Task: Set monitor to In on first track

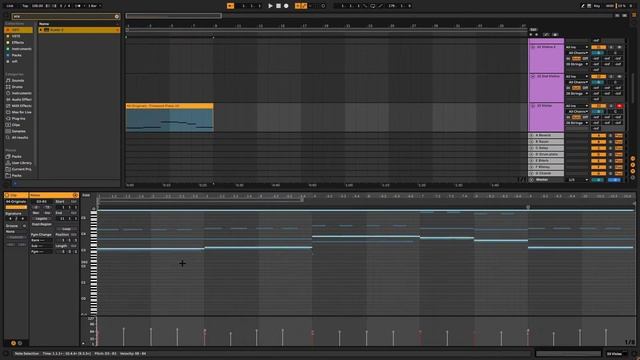Action: 568,59
